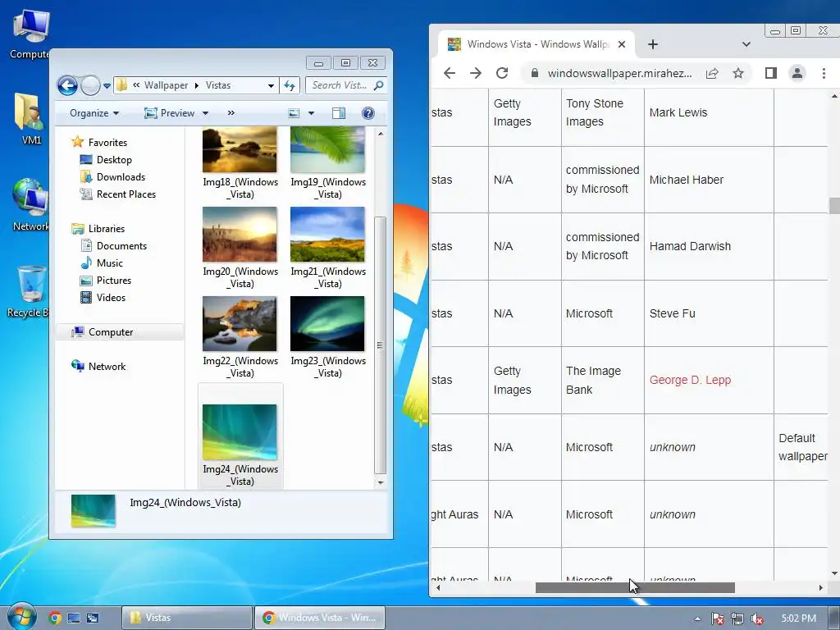
Task: Show additional Explorer toolbar commands
Action: tap(231, 113)
